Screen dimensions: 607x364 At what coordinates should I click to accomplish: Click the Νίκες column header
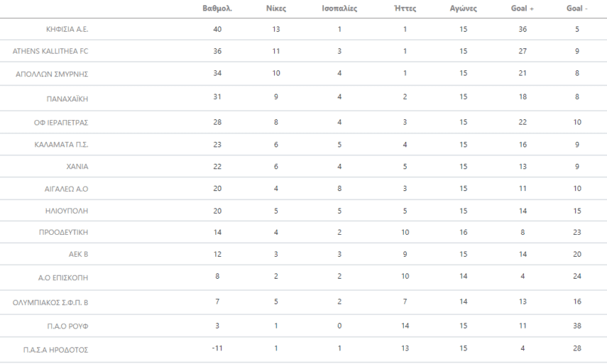click(275, 10)
